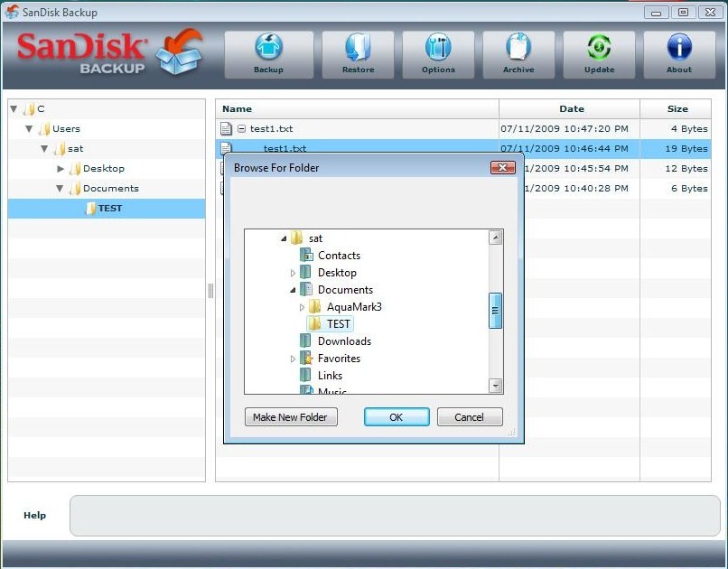Click the pane splitter handle
The height and width of the screenshot is (569, 728).
tap(210, 291)
